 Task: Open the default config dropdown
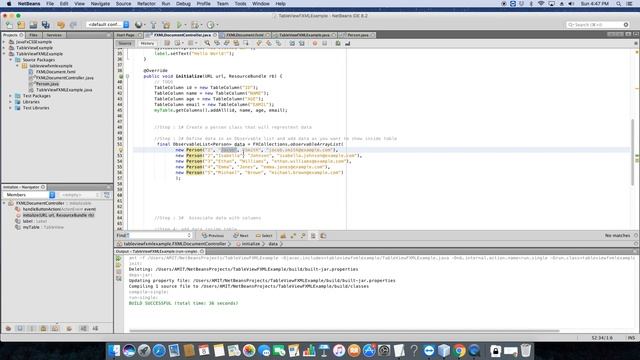pos(108,25)
